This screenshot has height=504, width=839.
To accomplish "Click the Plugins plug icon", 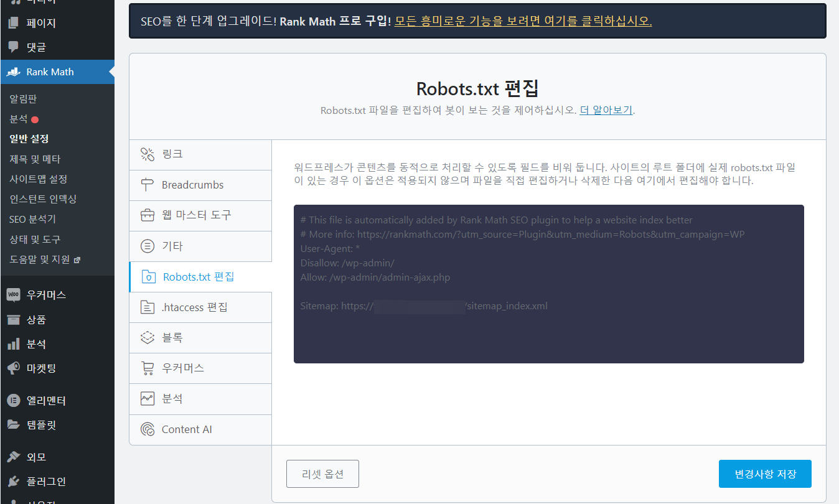I will coord(13,482).
